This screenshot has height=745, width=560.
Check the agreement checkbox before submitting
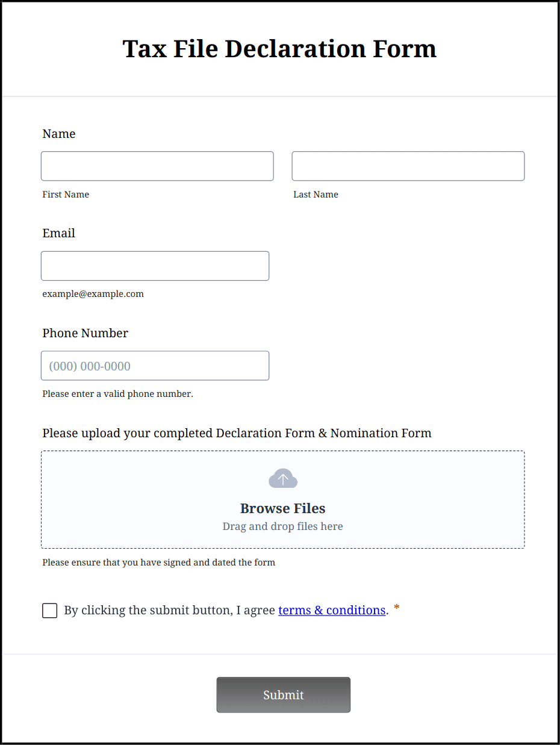tap(49, 610)
